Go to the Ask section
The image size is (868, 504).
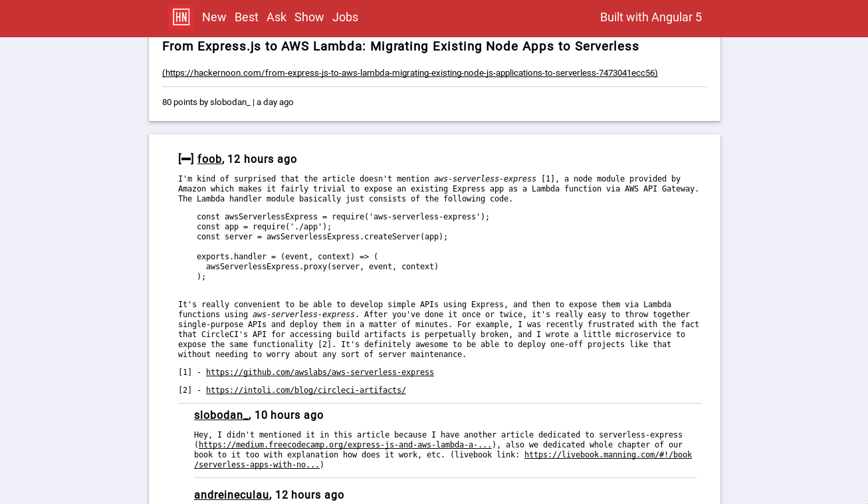[x=276, y=17]
